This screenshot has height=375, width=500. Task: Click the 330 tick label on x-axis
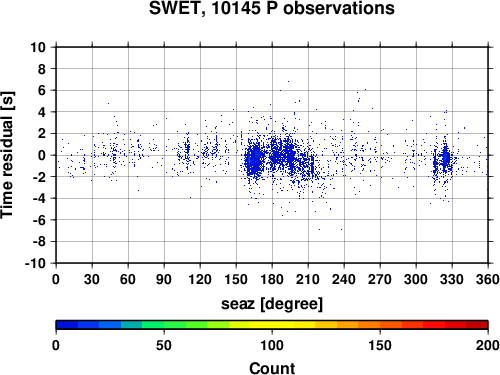tap(452, 279)
